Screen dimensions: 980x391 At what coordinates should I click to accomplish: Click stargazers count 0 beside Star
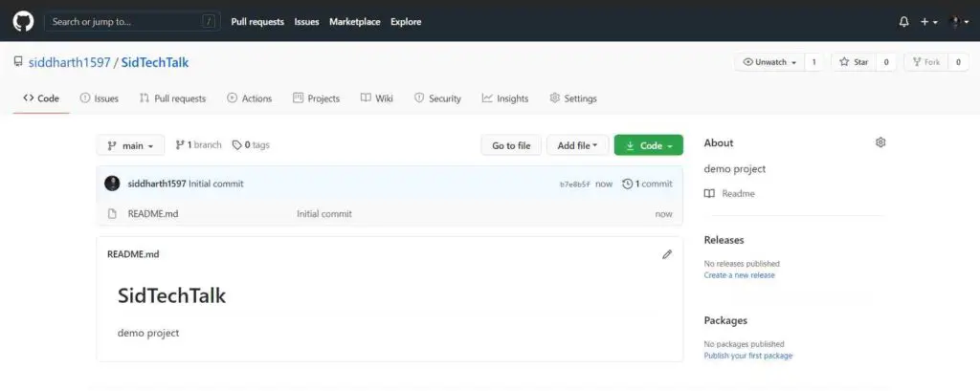point(886,62)
